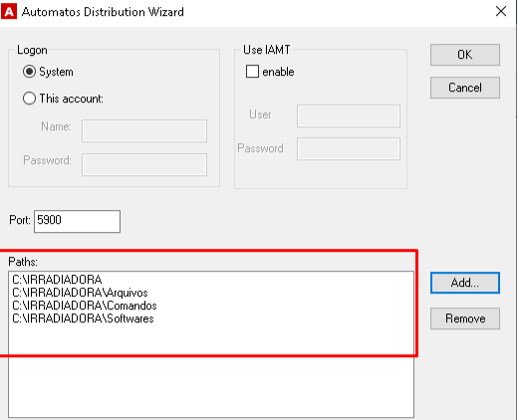
Task: Click the Add... button for paths
Action: [x=465, y=283]
